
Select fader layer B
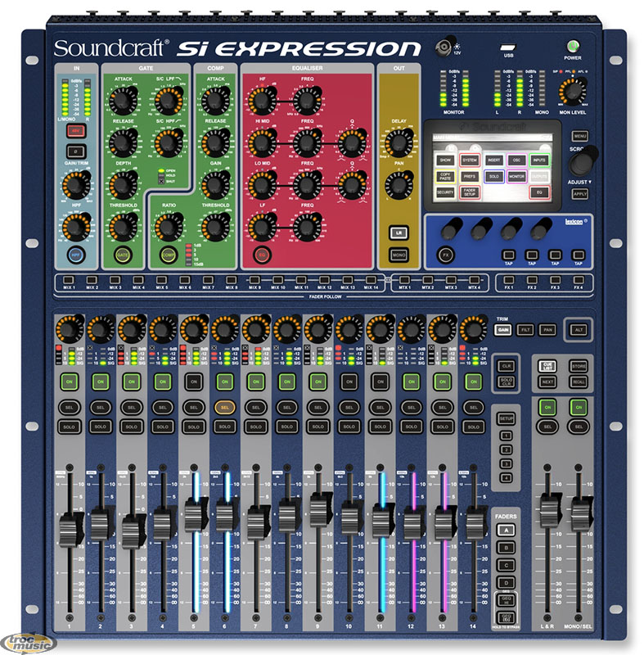pyautogui.click(x=505, y=547)
